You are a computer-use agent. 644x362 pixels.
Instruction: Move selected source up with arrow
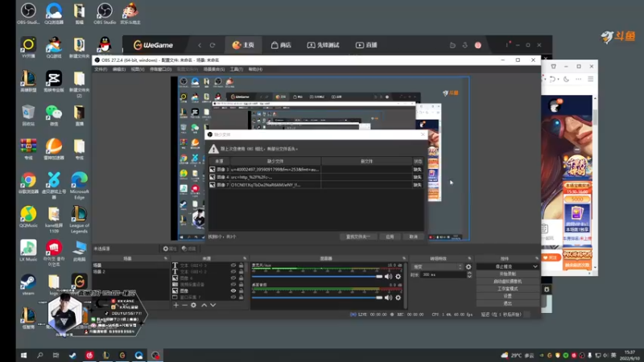click(204, 305)
